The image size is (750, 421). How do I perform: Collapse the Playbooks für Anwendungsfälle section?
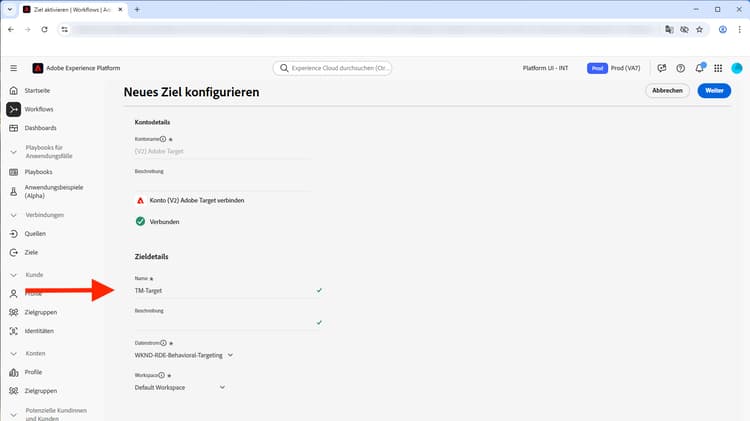(x=13, y=152)
